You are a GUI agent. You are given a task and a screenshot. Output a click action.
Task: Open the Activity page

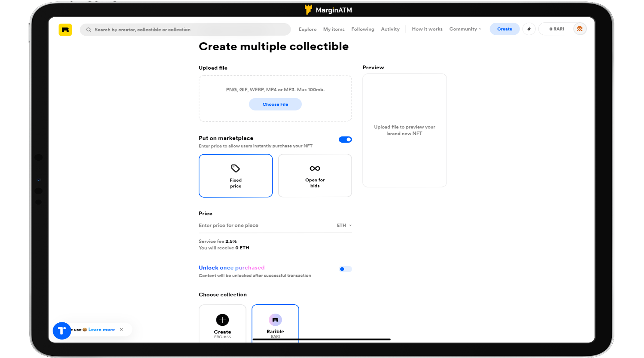[390, 29]
